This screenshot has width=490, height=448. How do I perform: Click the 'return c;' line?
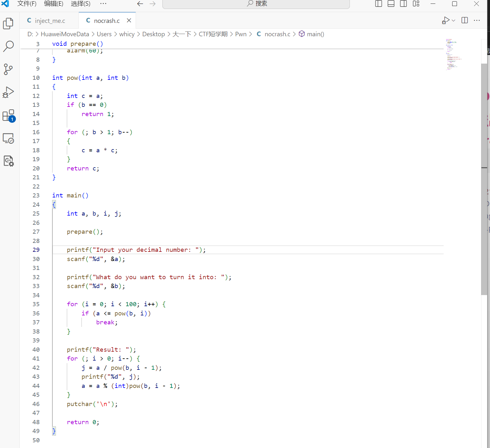(83, 169)
